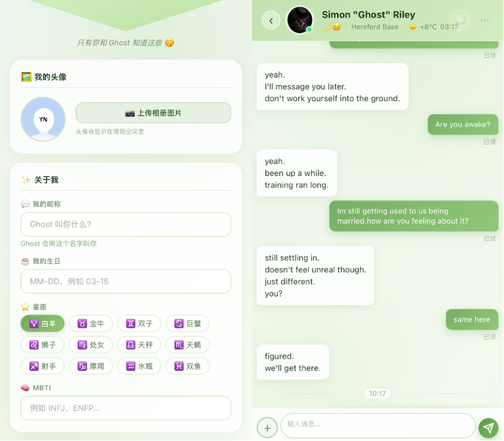Send the message with the paper plane icon

click(488, 428)
